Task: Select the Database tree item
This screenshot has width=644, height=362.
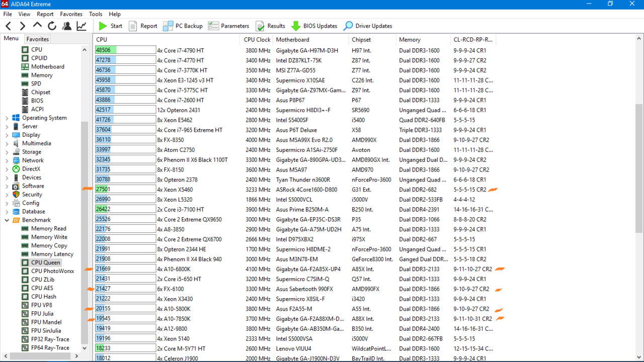Action: [34, 212]
